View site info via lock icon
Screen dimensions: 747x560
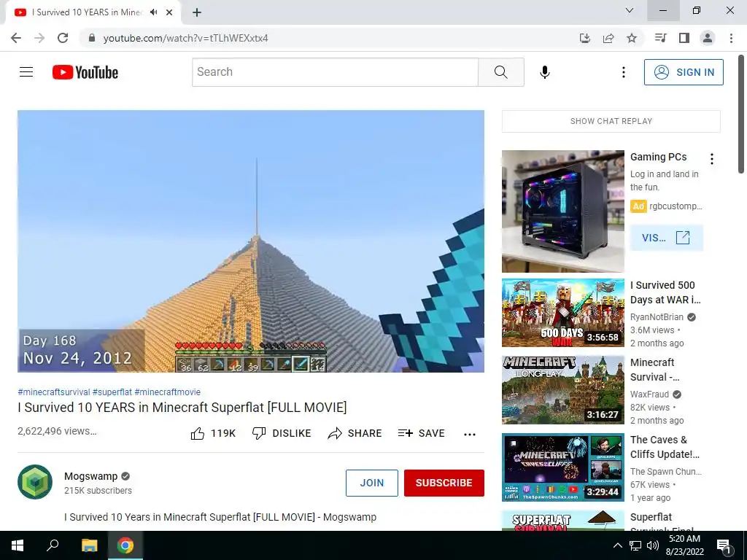(92, 38)
